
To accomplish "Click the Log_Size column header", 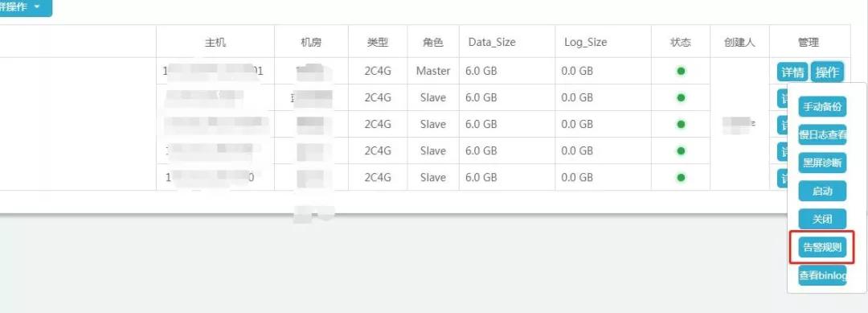I will tap(586, 42).
